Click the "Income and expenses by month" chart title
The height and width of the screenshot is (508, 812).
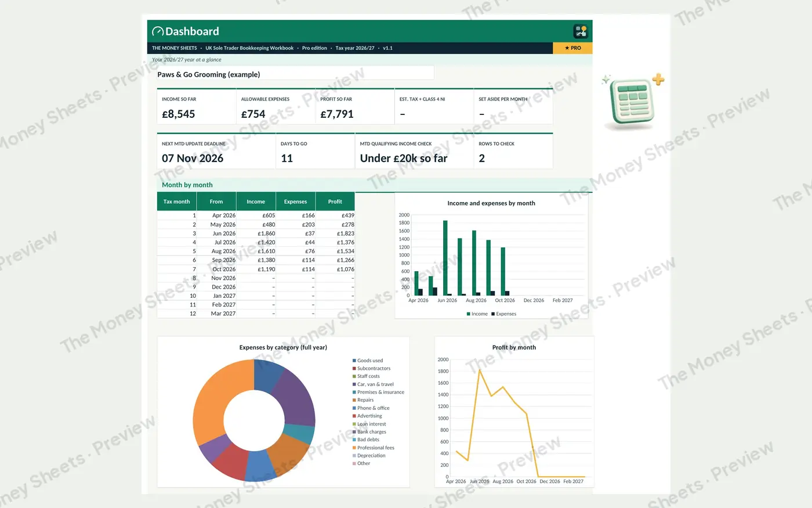491,203
